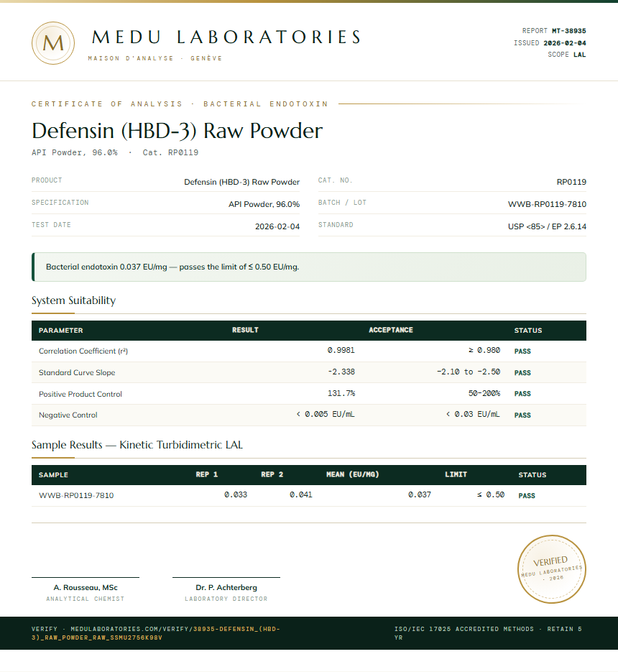Click the Standard value USP <85> / EP 2.6.14
Viewport: 618px width, 672px height.
click(547, 226)
